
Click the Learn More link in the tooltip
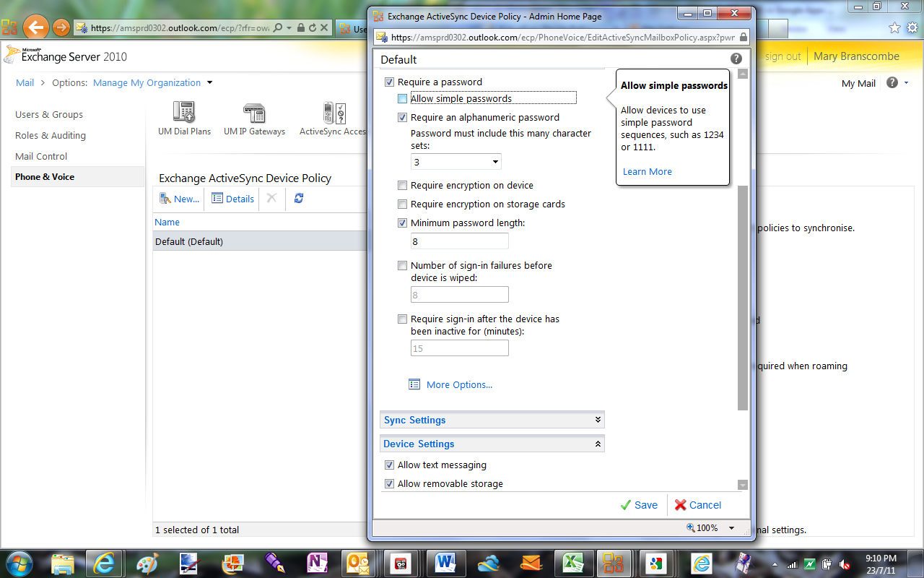(x=648, y=171)
